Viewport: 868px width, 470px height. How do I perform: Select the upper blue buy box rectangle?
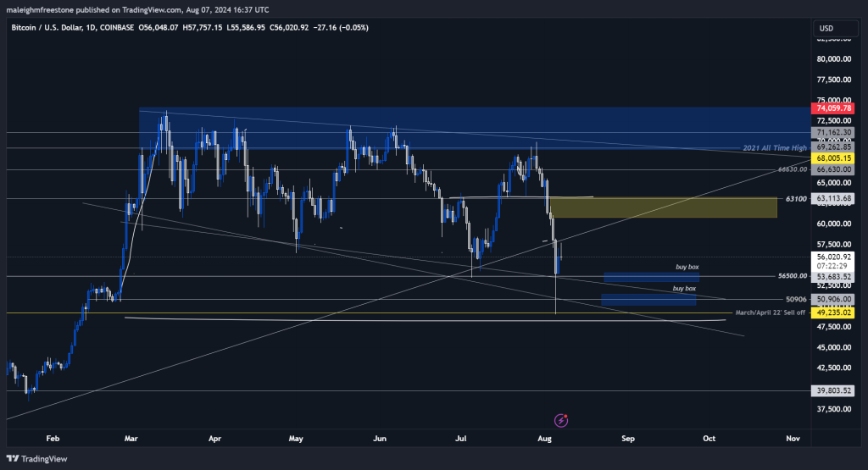pos(651,277)
